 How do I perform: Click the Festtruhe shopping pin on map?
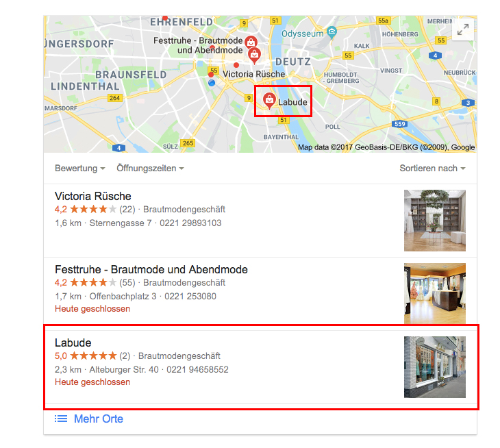coord(251,42)
